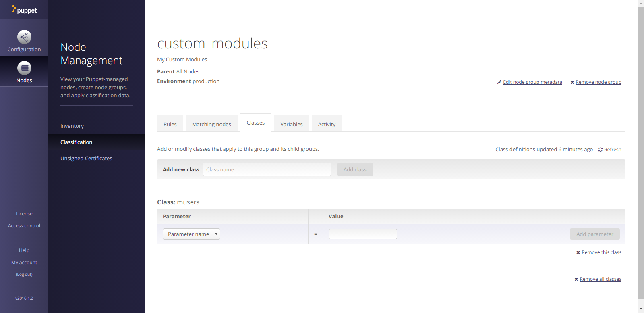Click X icon beside Remove this class

click(x=578, y=252)
